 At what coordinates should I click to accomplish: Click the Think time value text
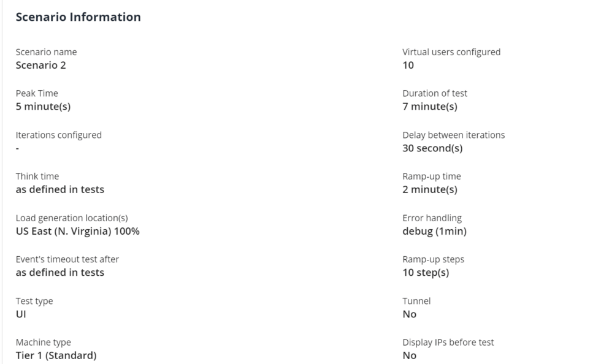tap(59, 189)
